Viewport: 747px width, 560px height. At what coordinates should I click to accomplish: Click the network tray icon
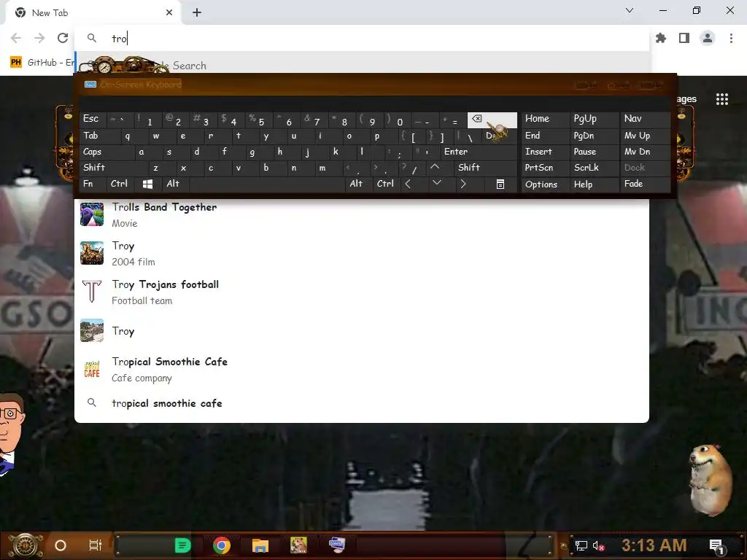[x=581, y=545]
